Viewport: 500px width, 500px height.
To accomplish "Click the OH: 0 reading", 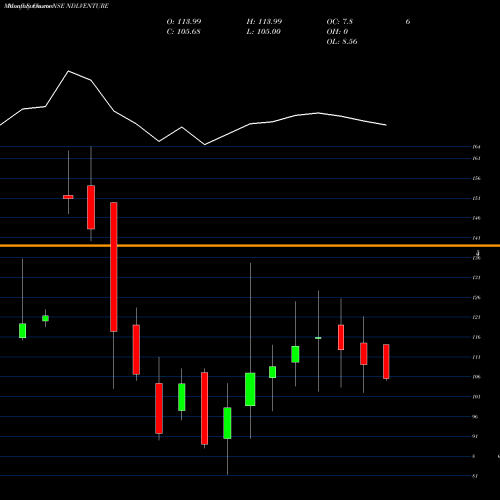I will [337, 32].
